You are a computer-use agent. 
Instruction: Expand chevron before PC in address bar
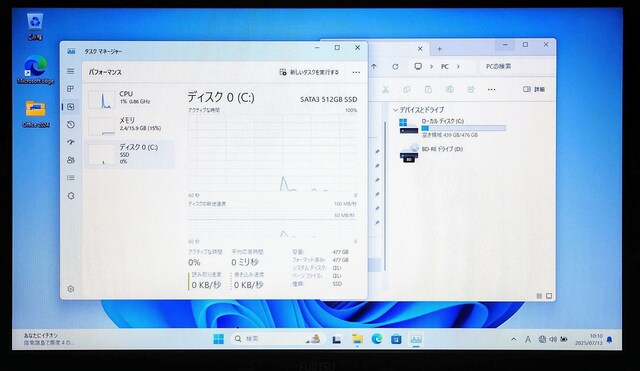[431, 66]
